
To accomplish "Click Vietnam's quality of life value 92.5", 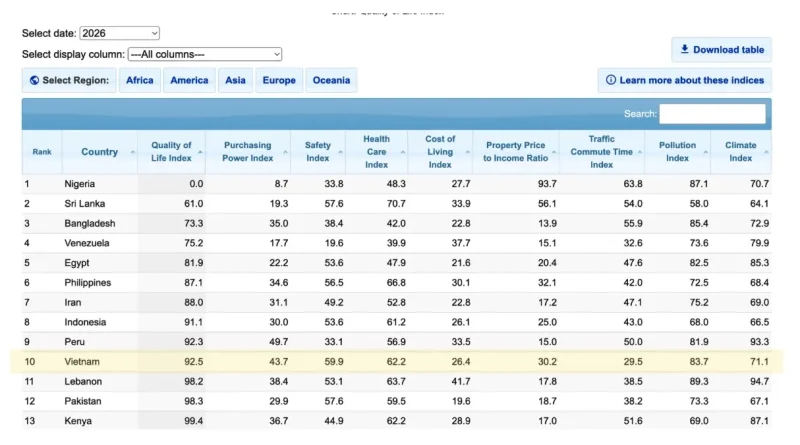I will coord(193,362).
